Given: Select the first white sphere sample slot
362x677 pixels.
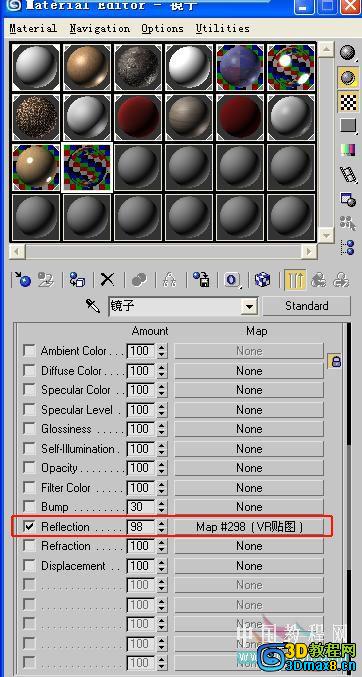Looking at the screenshot, I should click(36, 67).
